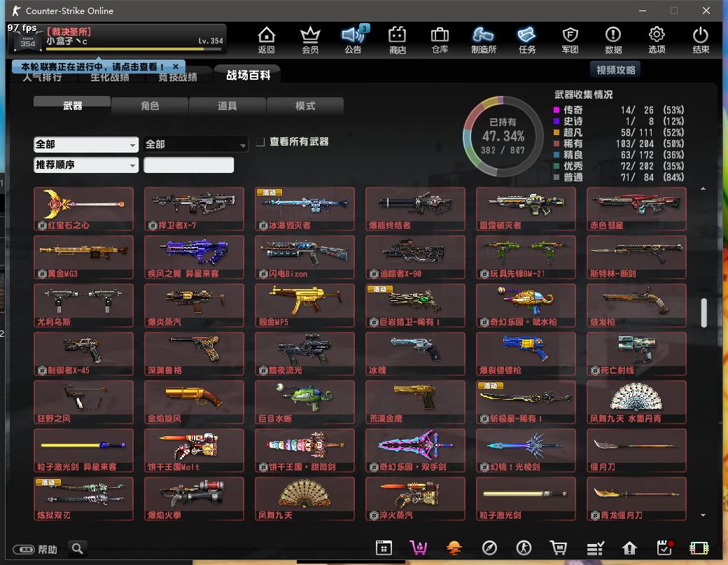Switch to the 道具 items tab
Viewport: 728px width, 565px height.
pyautogui.click(x=227, y=106)
